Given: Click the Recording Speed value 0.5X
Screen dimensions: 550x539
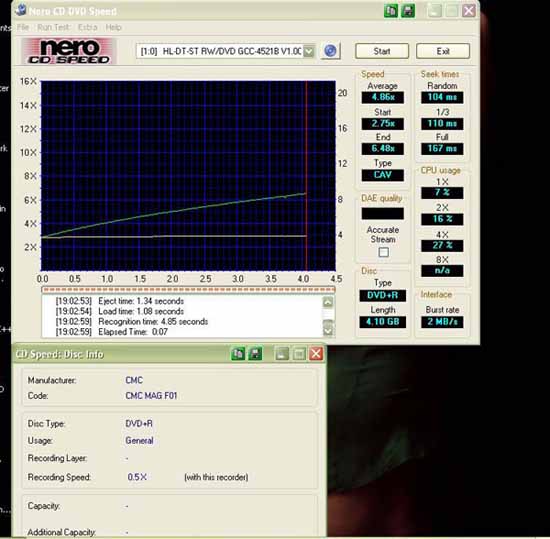Looking at the screenshot, I should [x=137, y=477].
